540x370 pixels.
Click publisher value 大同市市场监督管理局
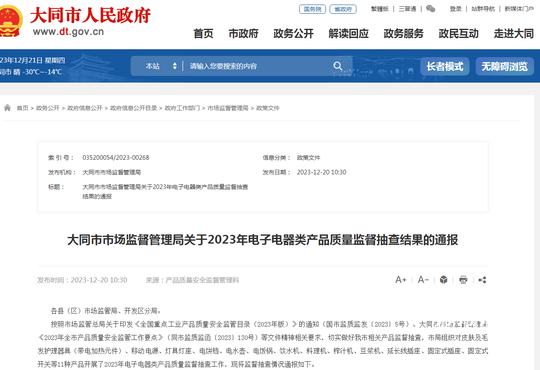tap(112, 172)
